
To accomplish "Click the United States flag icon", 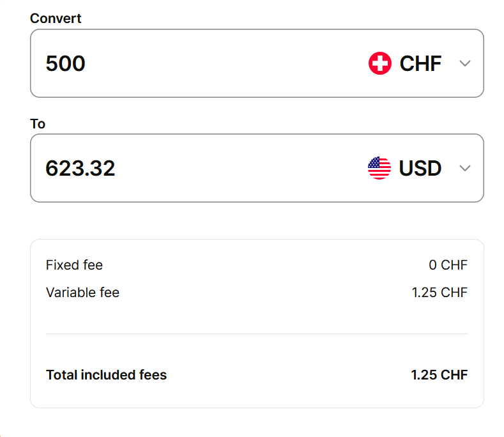I will pos(379,168).
